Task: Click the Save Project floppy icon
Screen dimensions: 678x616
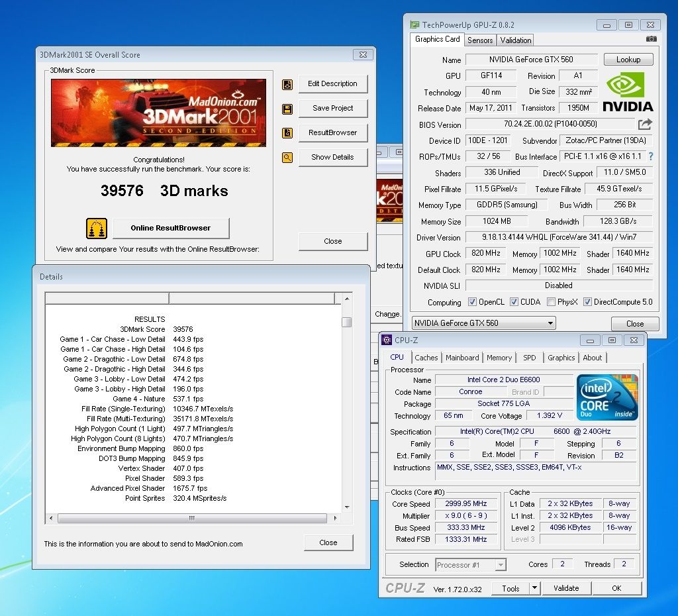Action: [287, 109]
